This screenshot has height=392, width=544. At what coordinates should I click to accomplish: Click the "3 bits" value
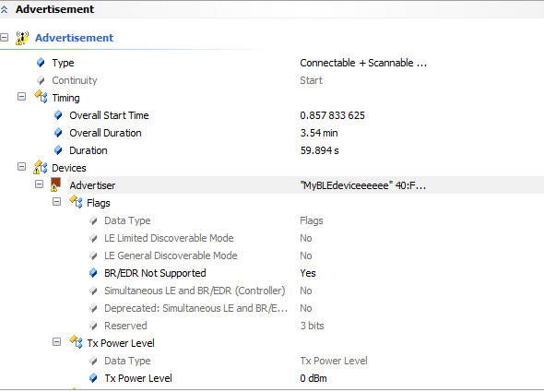(312, 326)
